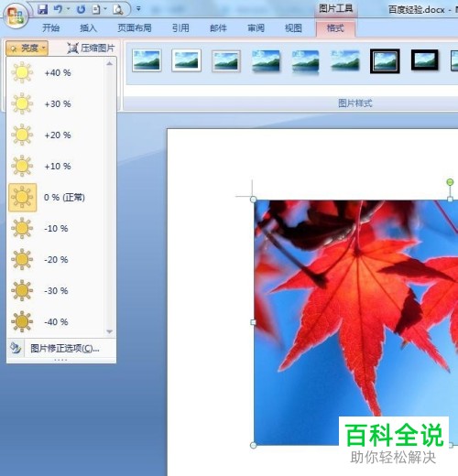Click brightness list scroll down arrow
This screenshot has height=476, width=458.
pyautogui.click(x=110, y=331)
